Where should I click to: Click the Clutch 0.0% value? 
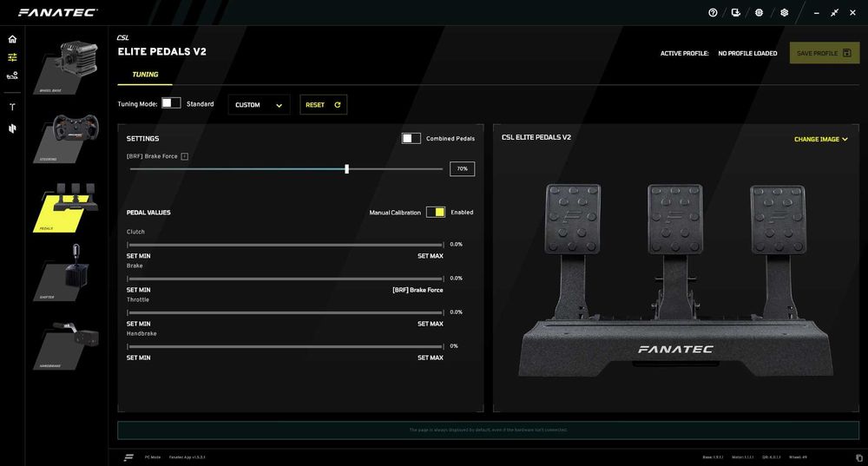[x=457, y=244]
